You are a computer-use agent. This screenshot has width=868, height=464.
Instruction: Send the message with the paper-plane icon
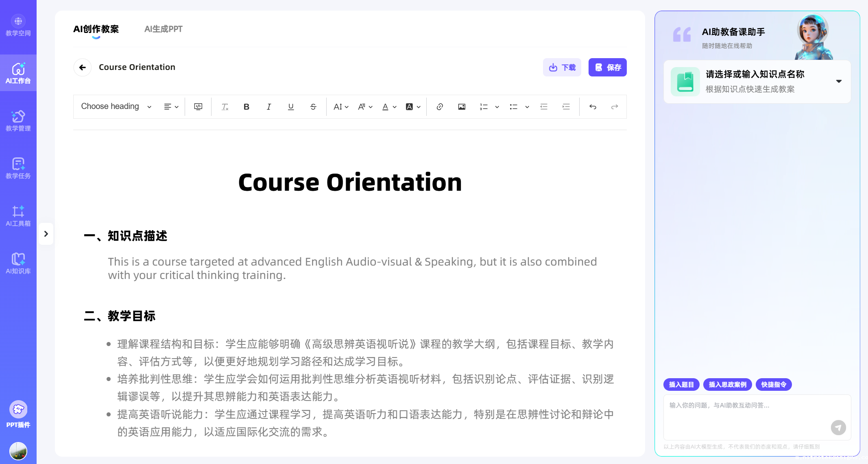click(x=838, y=427)
